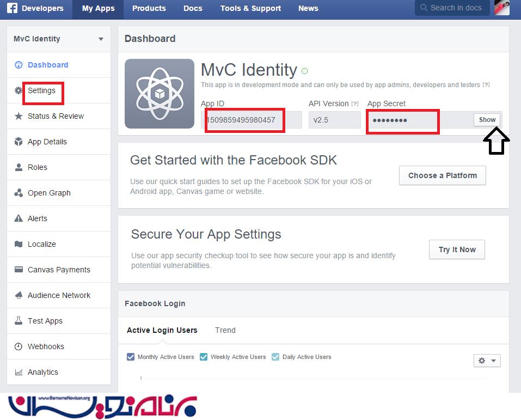Click the Open Graph nodes icon

point(19,193)
